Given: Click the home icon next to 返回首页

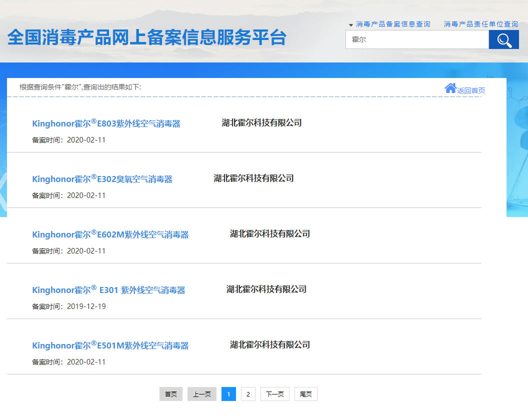Looking at the screenshot, I should (x=449, y=87).
